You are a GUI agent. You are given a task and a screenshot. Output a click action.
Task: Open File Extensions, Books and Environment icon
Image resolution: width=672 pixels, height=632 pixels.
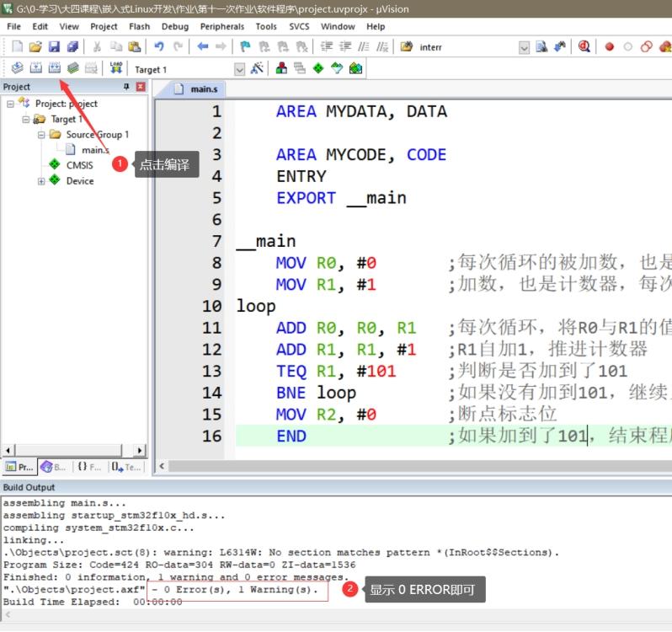click(281, 67)
